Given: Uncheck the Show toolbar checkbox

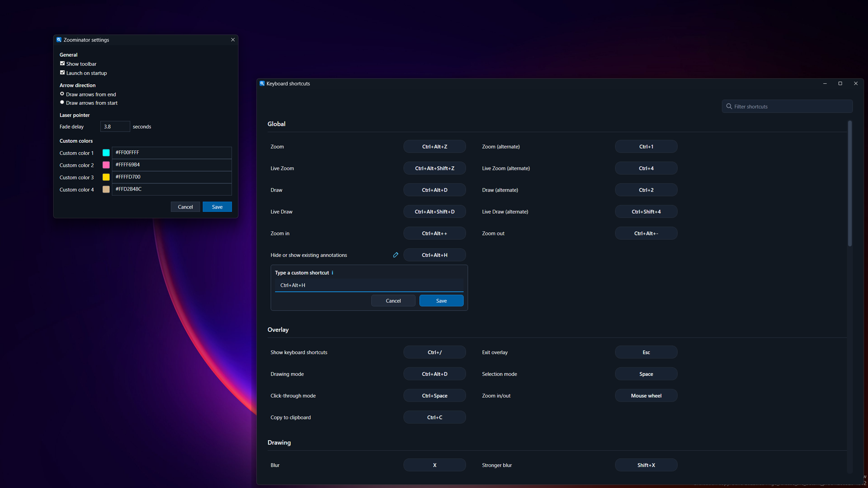Looking at the screenshot, I should 62,63.
